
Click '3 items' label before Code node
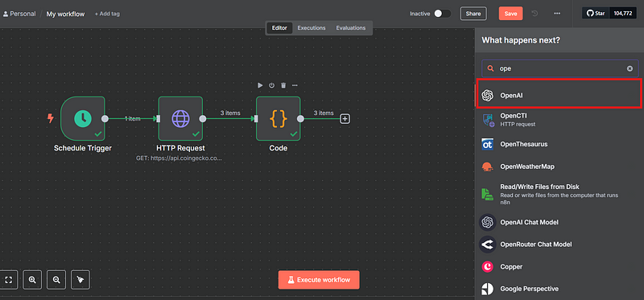[x=230, y=113]
